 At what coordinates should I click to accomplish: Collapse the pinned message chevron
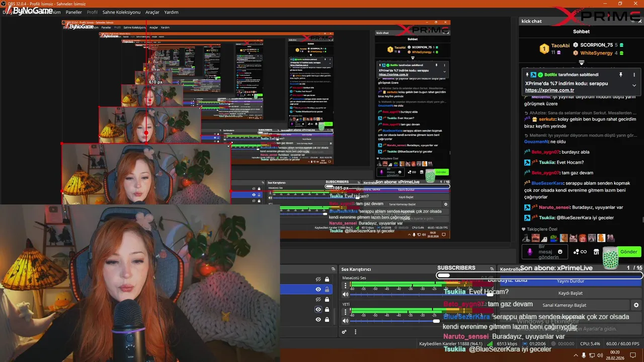[634, 85]
